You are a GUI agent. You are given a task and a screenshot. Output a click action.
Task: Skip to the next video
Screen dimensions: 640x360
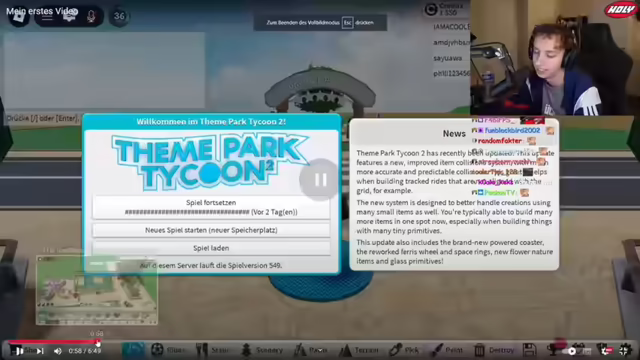click(x=40, y=351)
